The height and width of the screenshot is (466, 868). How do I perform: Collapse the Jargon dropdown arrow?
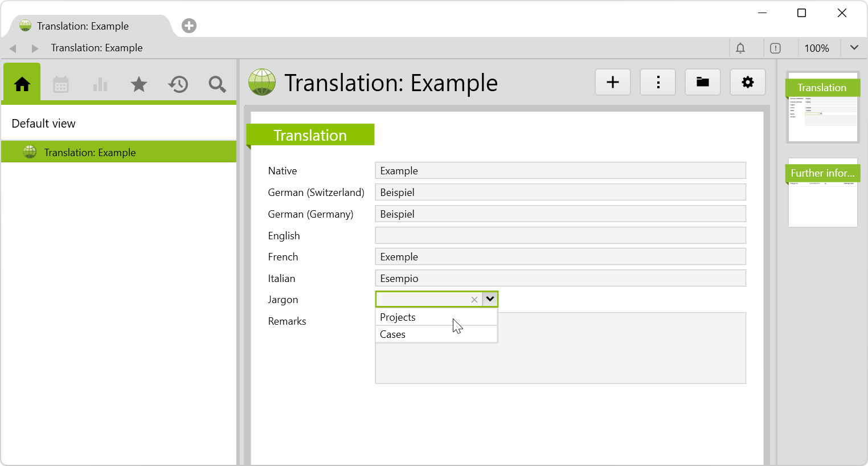tap(490, 299)
